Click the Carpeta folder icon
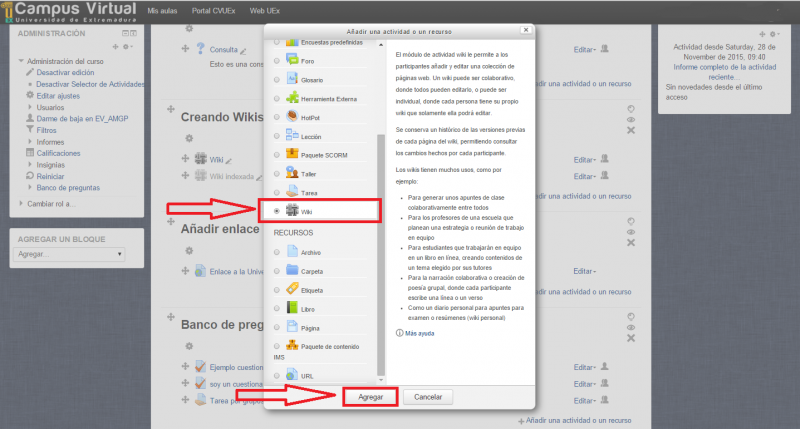The width and height of the screenshot is (800, 429). click(292, 269)
